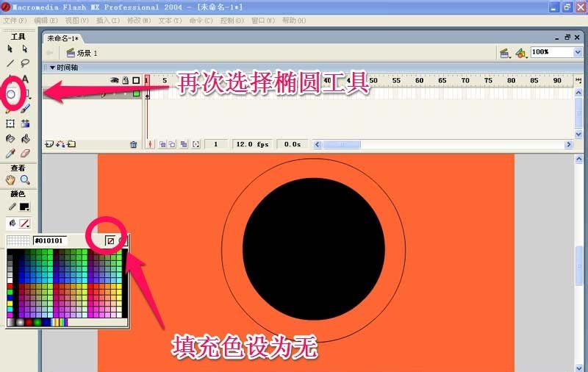Click the fill color bucket icon
588x372 pixels.
pyautogui.click(x=12, y=223)
